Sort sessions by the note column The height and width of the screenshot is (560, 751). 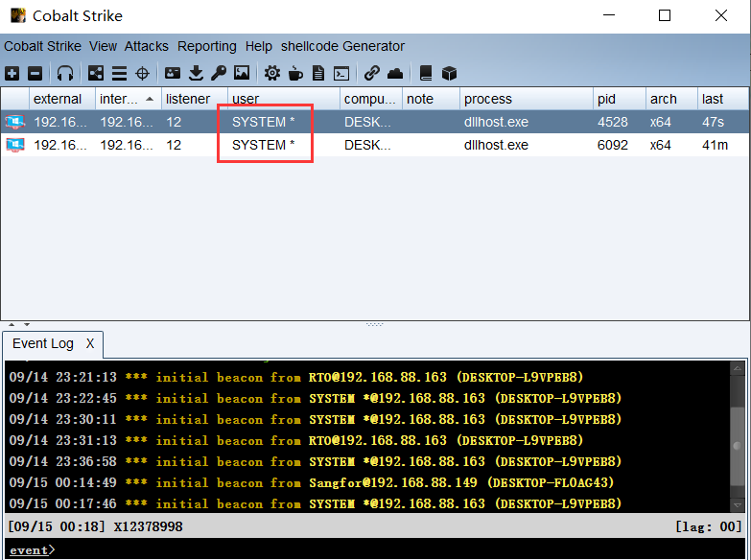(431, 99)
